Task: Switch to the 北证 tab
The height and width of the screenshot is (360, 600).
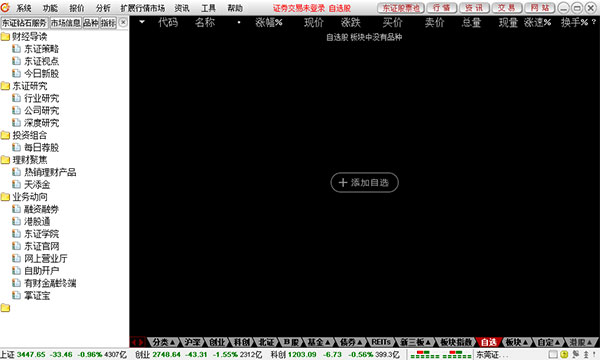Action: click(266, 342)
